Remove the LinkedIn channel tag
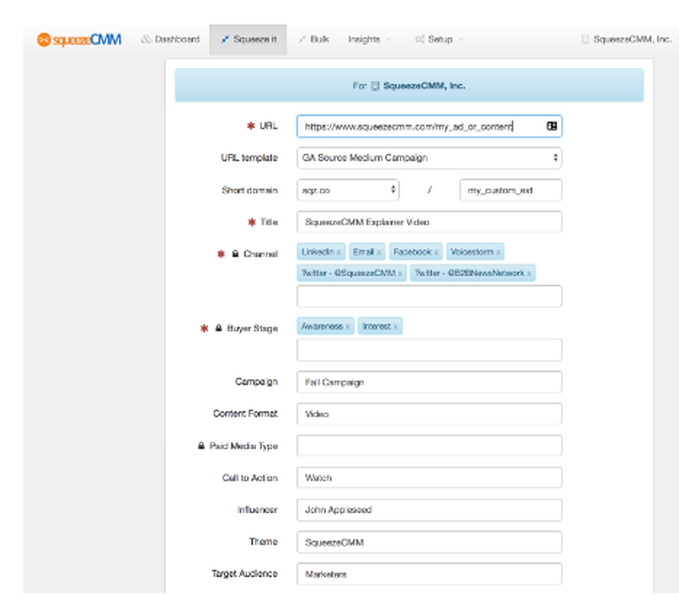 point(339,252)
